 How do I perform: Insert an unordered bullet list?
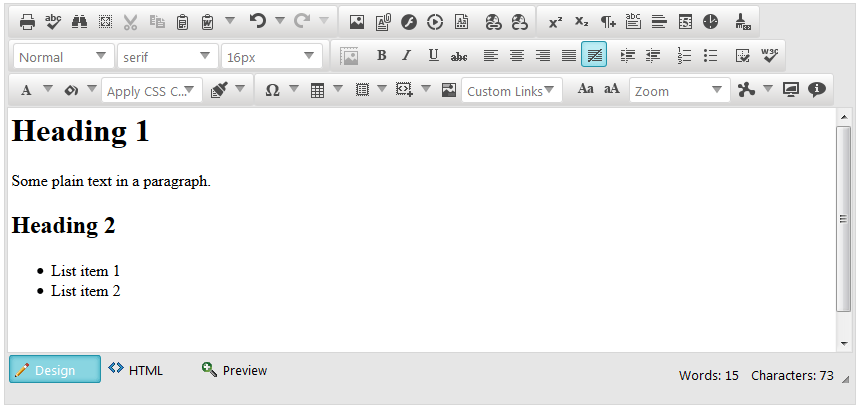pos(710,55)
